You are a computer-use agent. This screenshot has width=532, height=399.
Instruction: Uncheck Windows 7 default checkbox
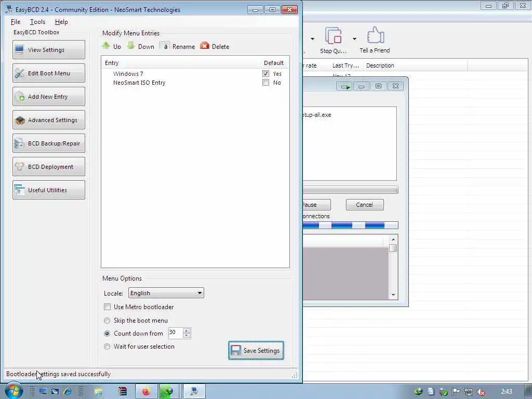click(265, 73)
